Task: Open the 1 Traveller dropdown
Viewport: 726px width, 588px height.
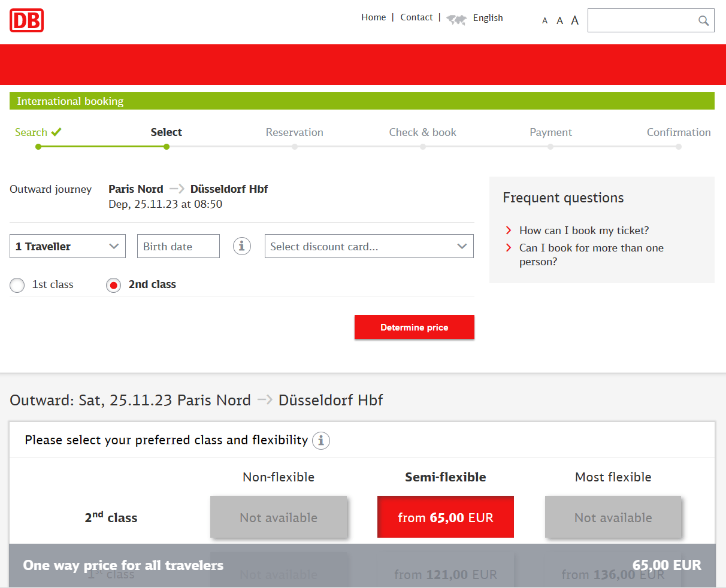Action: [68, 246]
